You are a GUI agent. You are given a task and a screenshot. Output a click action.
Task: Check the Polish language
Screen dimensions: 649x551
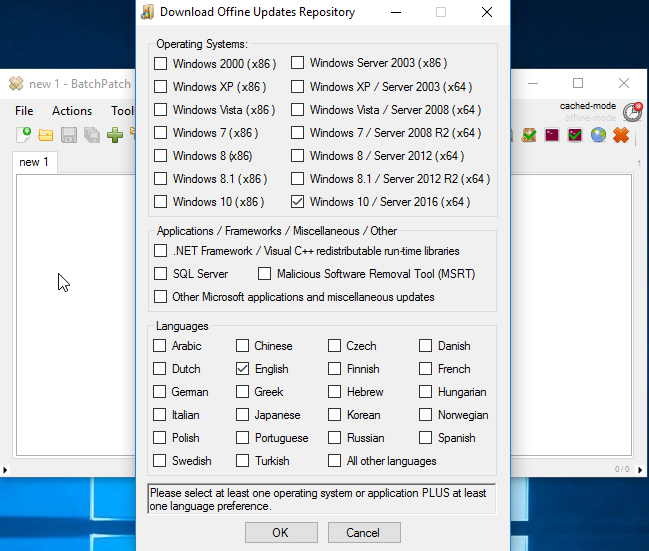[x=159, y=438]
